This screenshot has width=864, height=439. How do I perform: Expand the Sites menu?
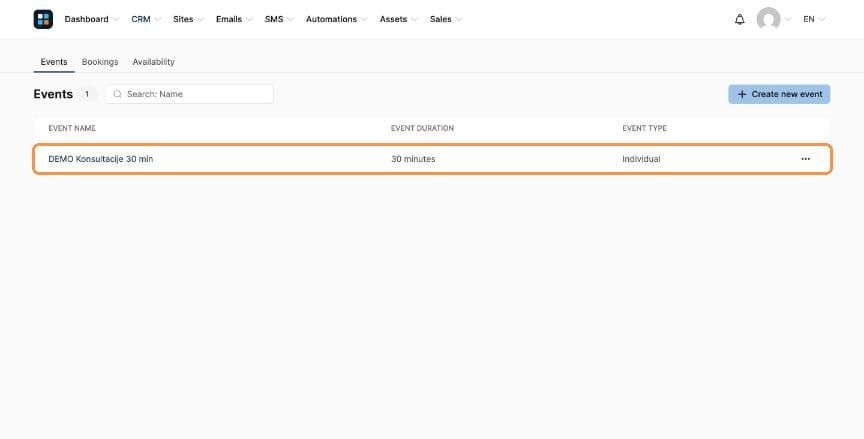pos(188,19)
